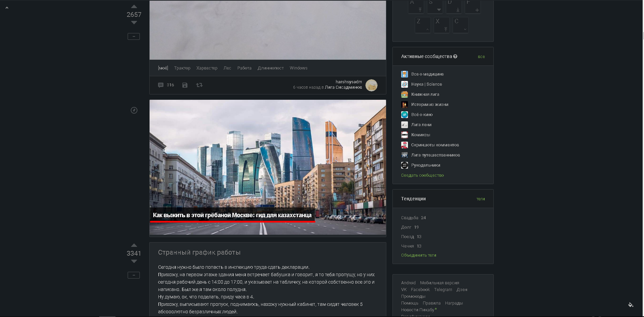
Task: Open 'Новости Пикабу' footer link
Action: tap(419, 310)
